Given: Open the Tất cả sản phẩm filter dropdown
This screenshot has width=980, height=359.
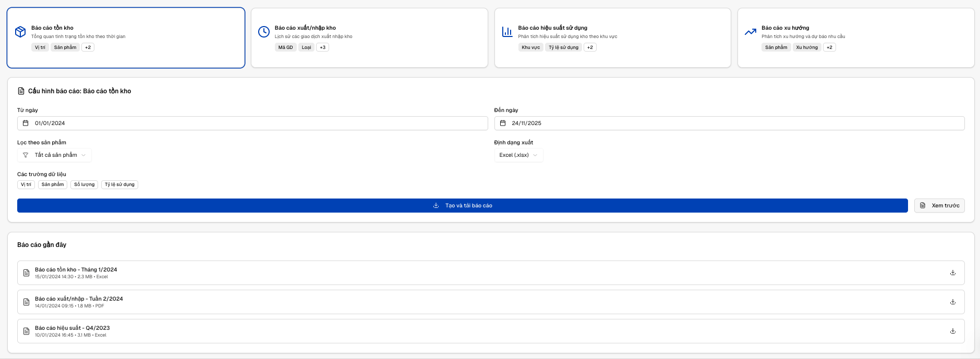Looking at the screenshot, I should 54,155.
